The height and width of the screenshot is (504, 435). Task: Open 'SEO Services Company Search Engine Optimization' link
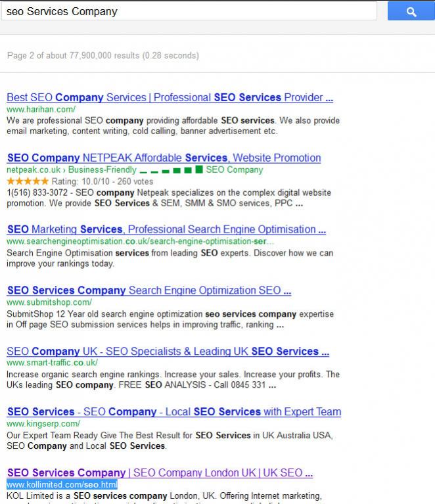[149, 290]
